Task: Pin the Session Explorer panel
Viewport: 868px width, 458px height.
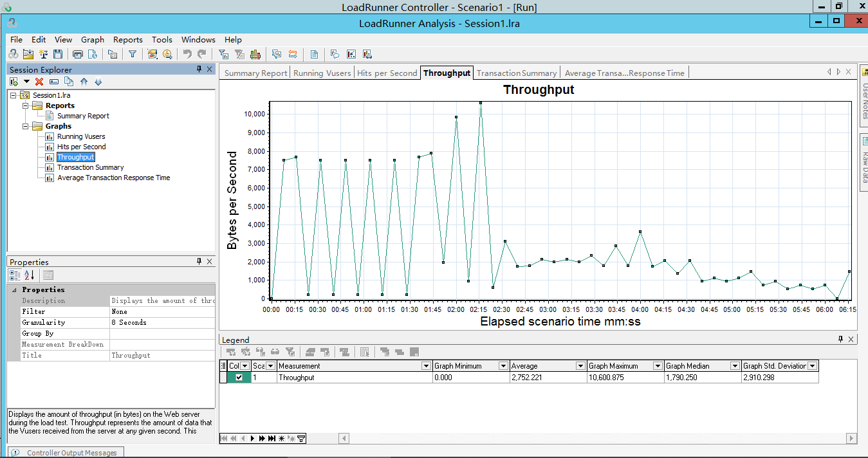Action: click(199, 69)
